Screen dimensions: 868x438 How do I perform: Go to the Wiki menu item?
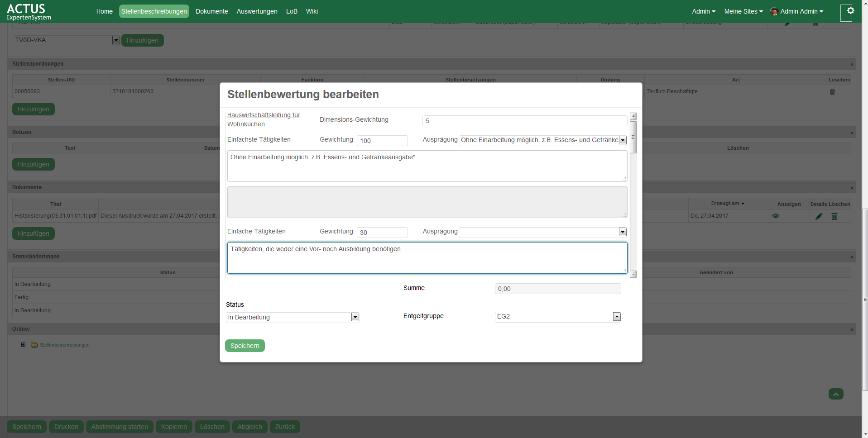click(x=312, y=11)
